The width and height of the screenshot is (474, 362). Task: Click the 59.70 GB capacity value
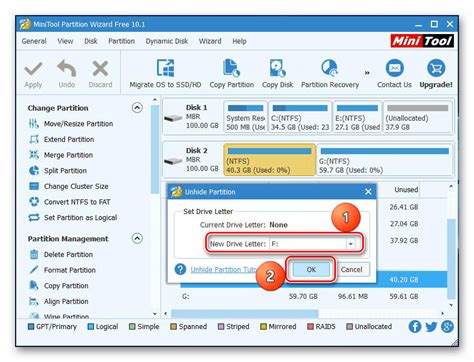[303, 296]
